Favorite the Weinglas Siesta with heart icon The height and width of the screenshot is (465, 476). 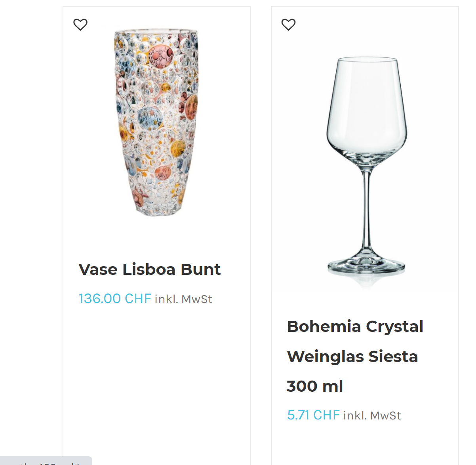288,25
